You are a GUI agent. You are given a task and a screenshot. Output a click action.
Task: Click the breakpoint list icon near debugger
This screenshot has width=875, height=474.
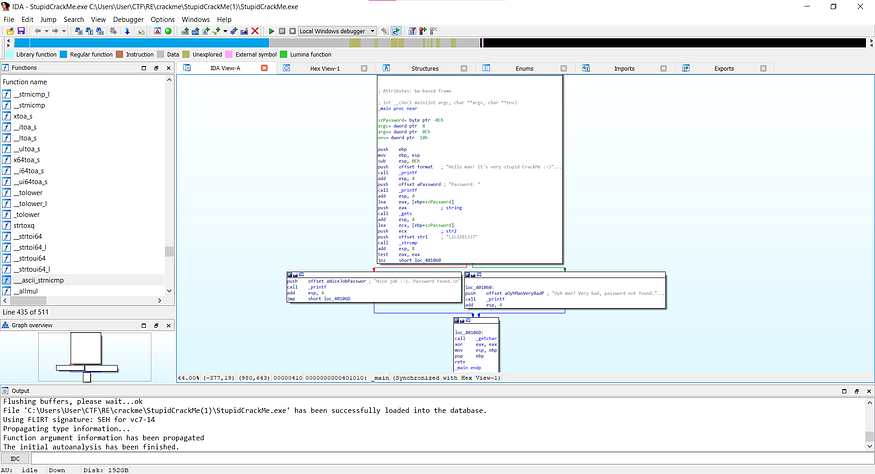(412, 31)
